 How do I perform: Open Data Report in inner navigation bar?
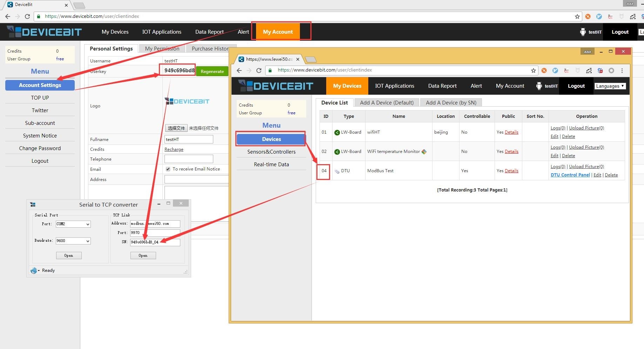point(442,86)
